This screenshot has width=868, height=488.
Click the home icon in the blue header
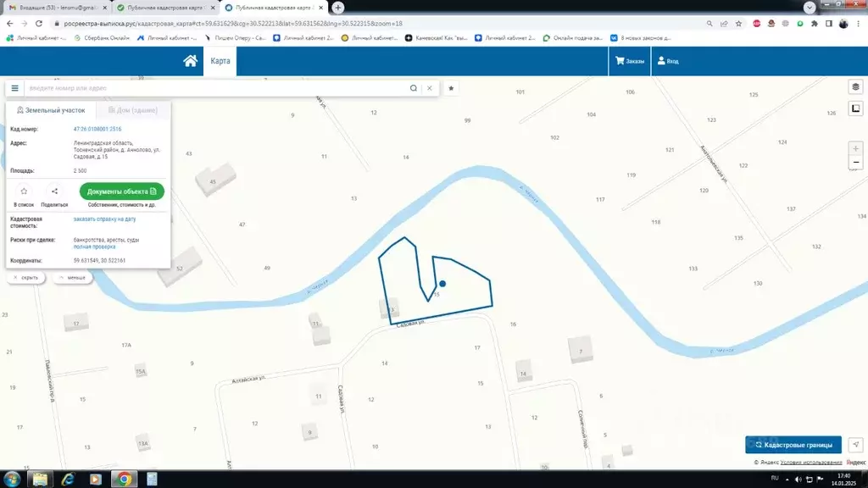[191, 61]
